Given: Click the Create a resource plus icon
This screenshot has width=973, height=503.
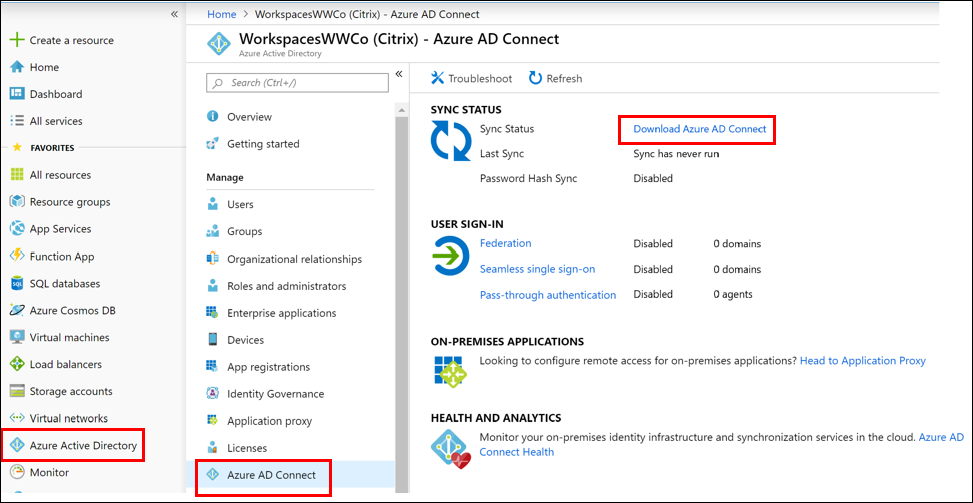Looking at the screenshot, I should click(x=16, y=40).
